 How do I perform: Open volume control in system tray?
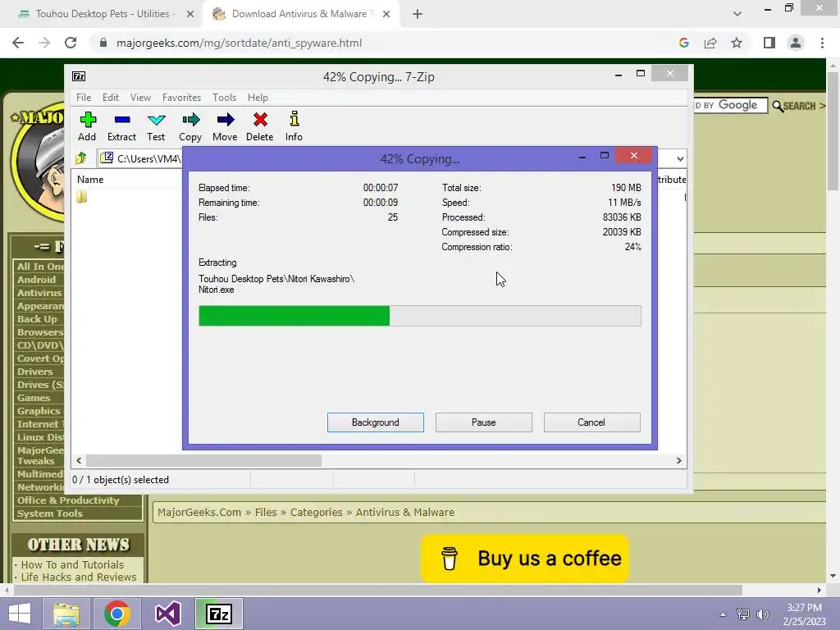[763, 614]
